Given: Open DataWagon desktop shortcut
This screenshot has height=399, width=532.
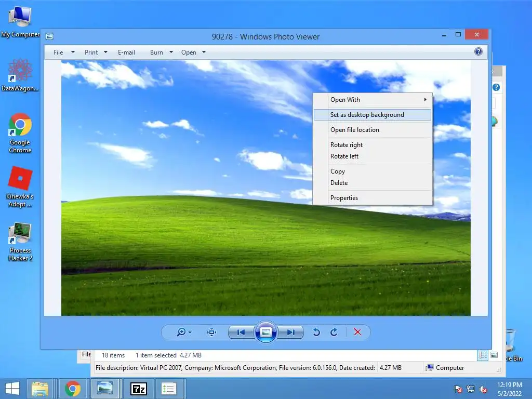Looking at the screenshot, I should point(20,75).
